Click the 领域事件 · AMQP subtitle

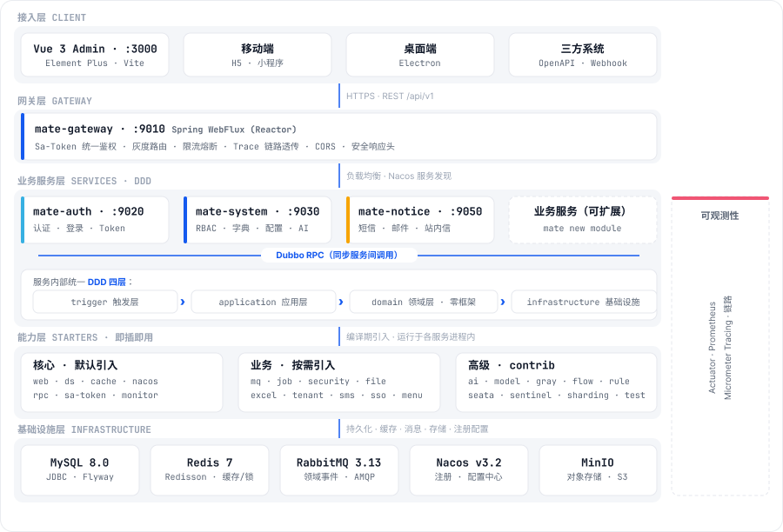339,476
